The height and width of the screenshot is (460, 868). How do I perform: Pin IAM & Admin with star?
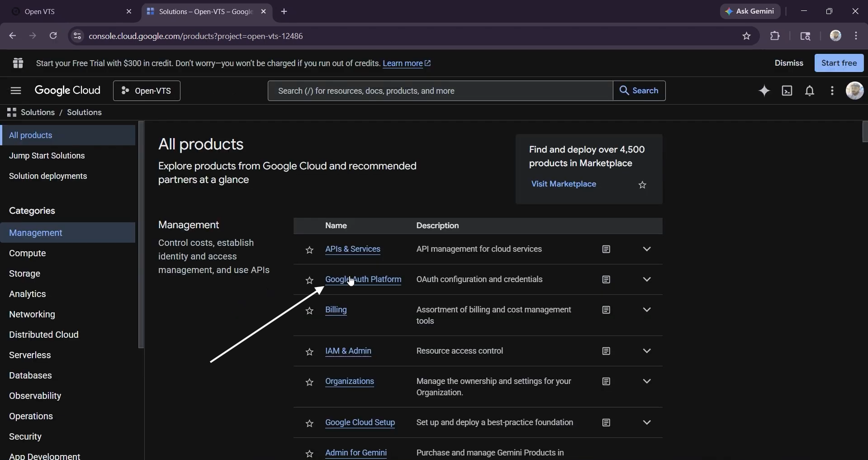tap(309, 352)
